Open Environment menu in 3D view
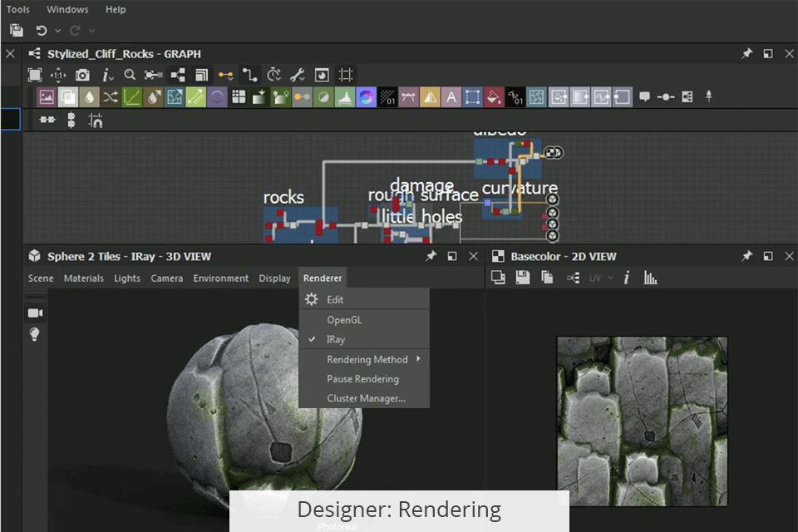 221,278
